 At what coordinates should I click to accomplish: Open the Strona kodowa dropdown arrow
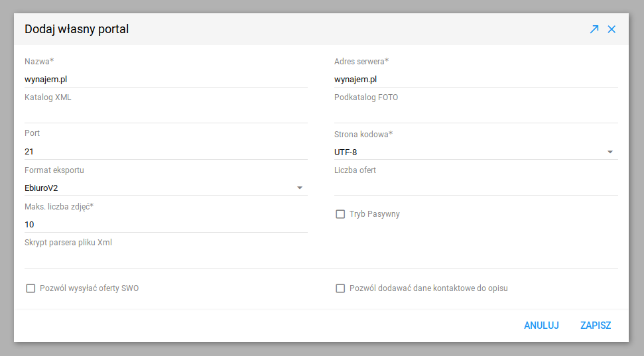[610, 152]
